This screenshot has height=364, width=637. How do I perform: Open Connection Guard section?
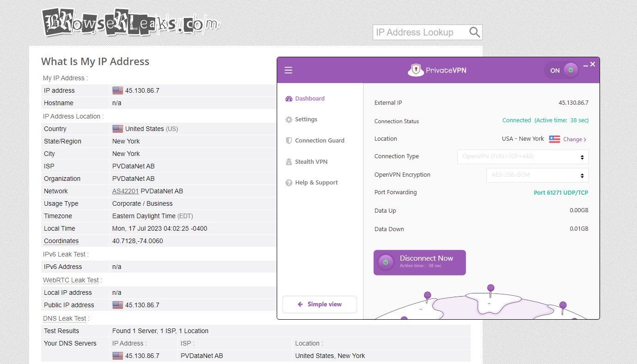pyautogui.click(x=315, y=140)
